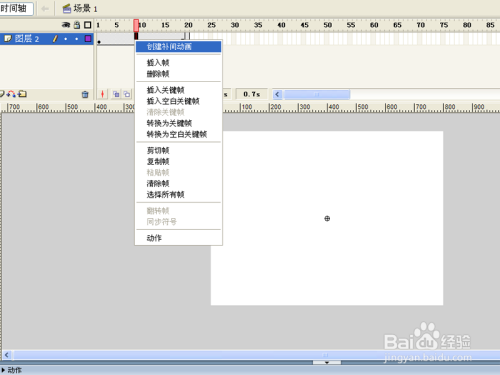Click the timeline horizontal scrollbar thumb

click(316, 95)
